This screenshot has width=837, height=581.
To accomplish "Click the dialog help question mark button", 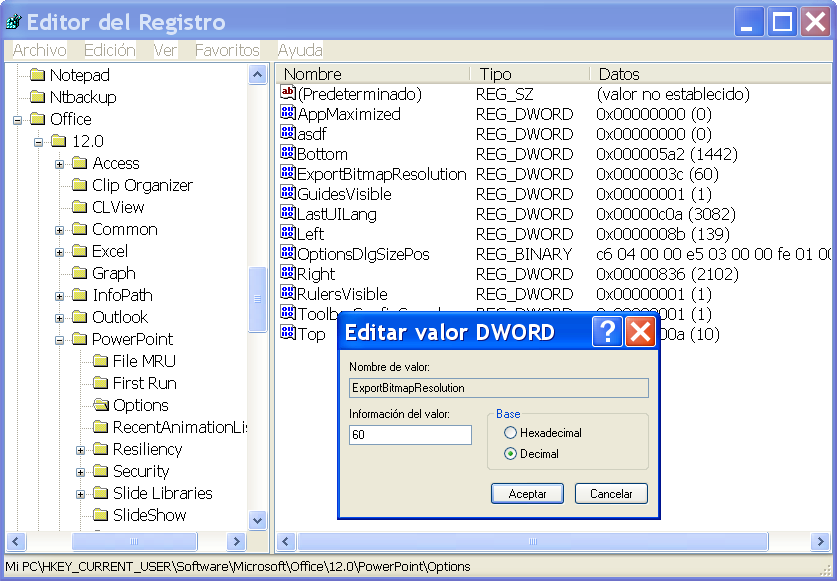I will click(607, 332).
